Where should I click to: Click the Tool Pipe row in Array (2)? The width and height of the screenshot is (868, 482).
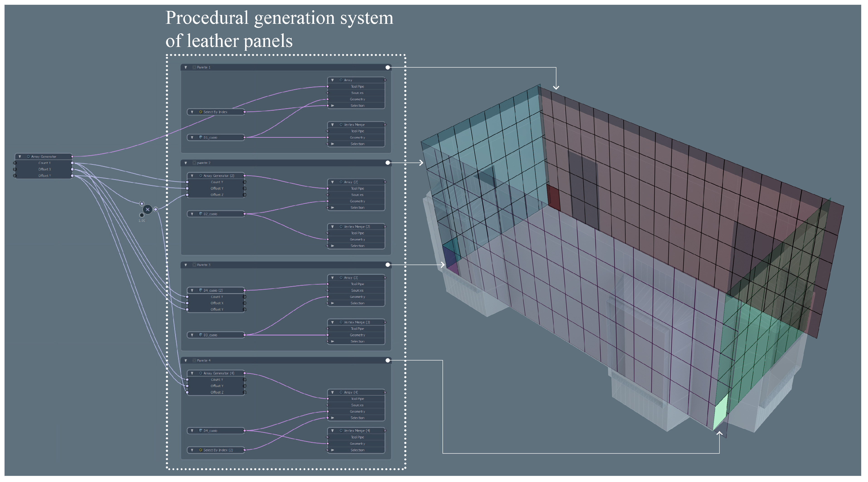[357, 189]
